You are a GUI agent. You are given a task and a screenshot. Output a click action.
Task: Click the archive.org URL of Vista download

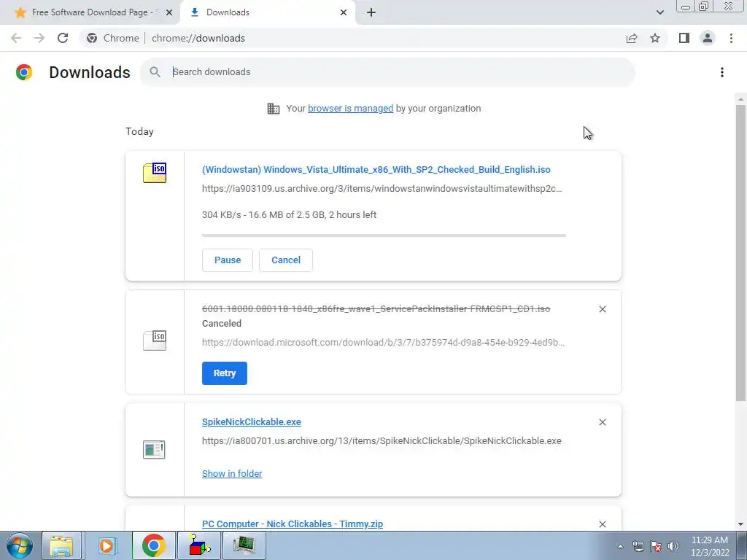click(x=382, y=189)
